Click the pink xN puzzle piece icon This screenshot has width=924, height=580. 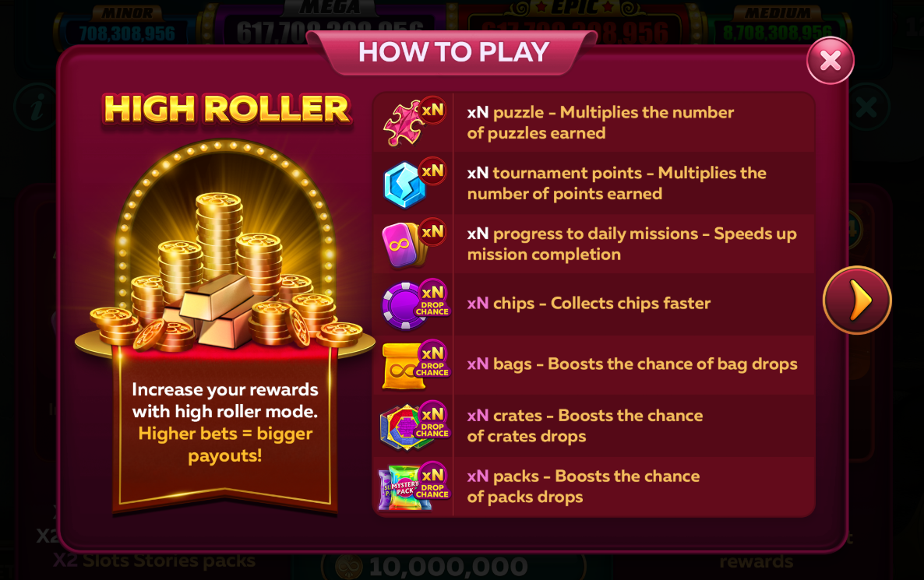click(x=414, y=122)
